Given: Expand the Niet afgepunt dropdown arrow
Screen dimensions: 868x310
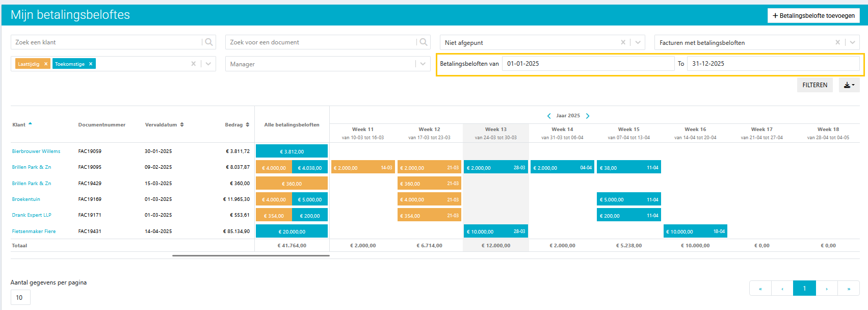Looking at the screenshot, I should (638, 42).
